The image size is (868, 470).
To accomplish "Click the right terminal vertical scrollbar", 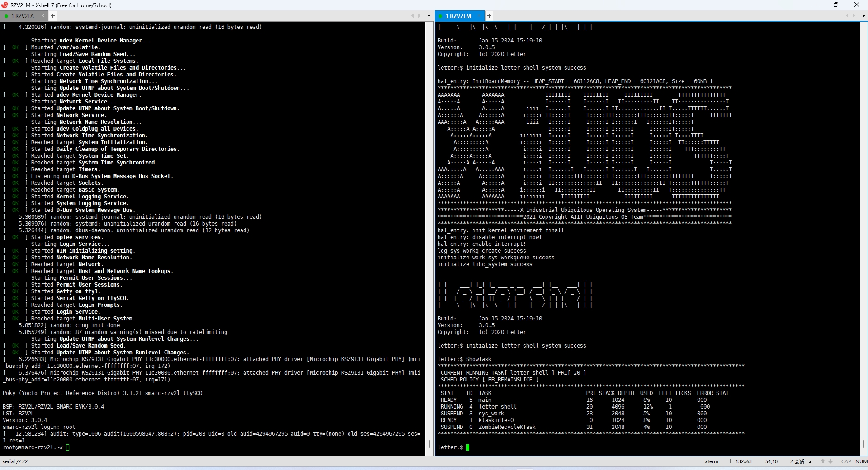I will click(864, 238).
